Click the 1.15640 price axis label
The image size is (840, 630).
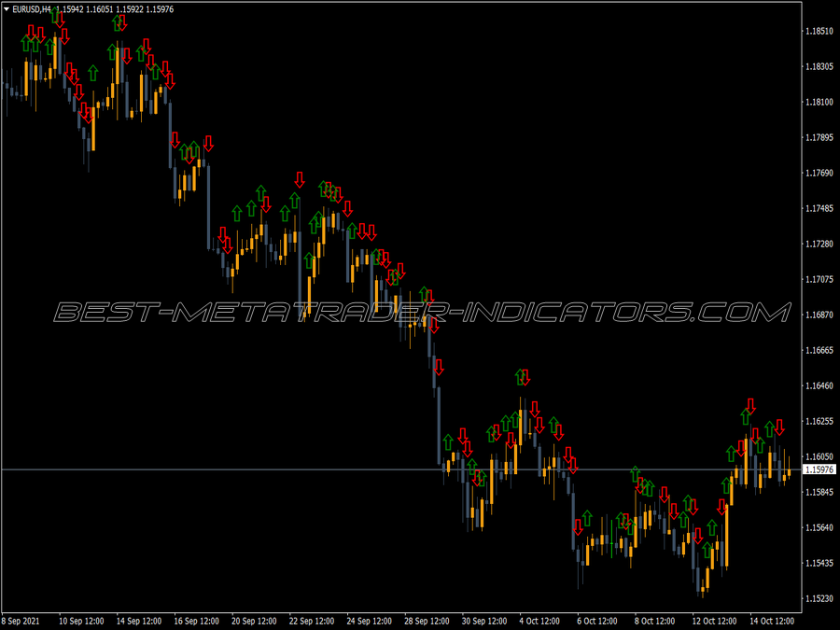coord(819,527)
